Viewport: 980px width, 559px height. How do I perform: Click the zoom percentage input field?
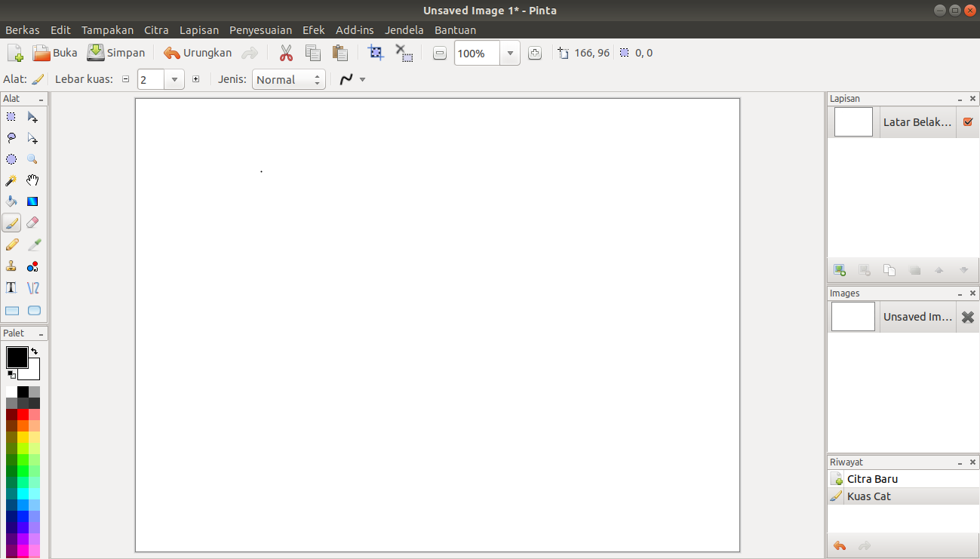click(x=478, y=54)
